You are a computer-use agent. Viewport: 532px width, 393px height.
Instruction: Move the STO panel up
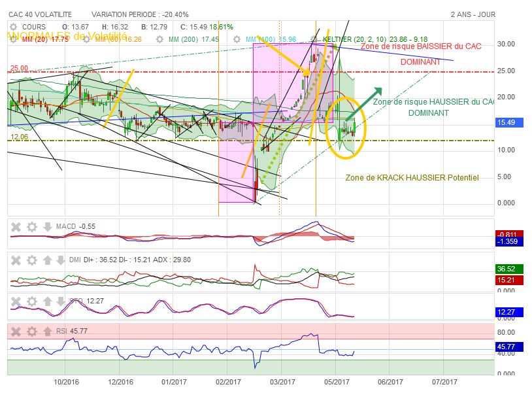pyautogui.click(x=48, y=301)
